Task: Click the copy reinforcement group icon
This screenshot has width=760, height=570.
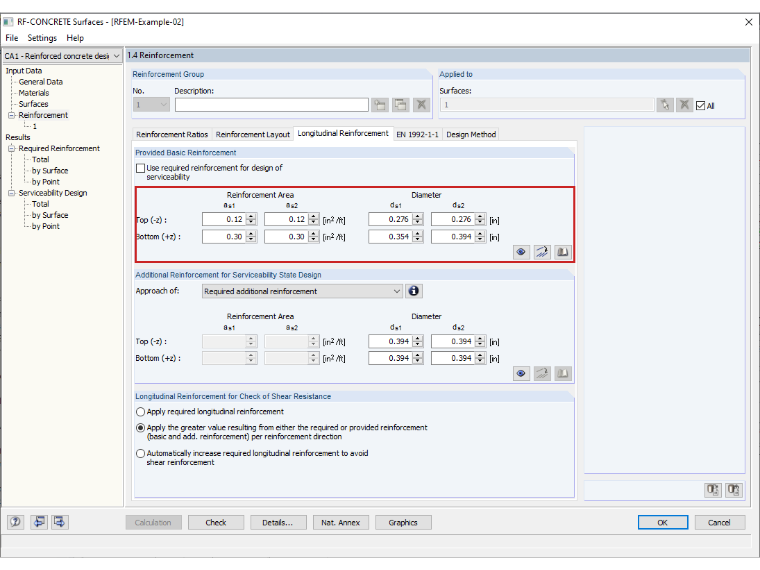Action: 401,105
